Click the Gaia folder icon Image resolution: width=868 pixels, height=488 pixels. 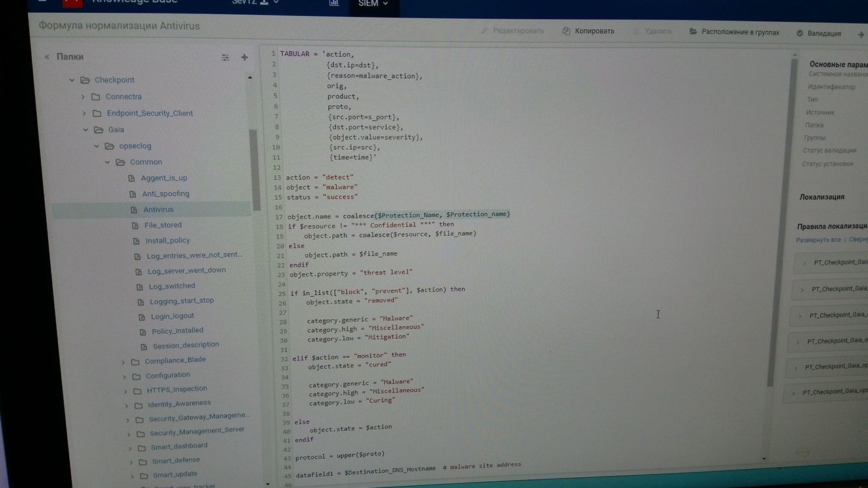pyautogui.click(x=99, y=129)
